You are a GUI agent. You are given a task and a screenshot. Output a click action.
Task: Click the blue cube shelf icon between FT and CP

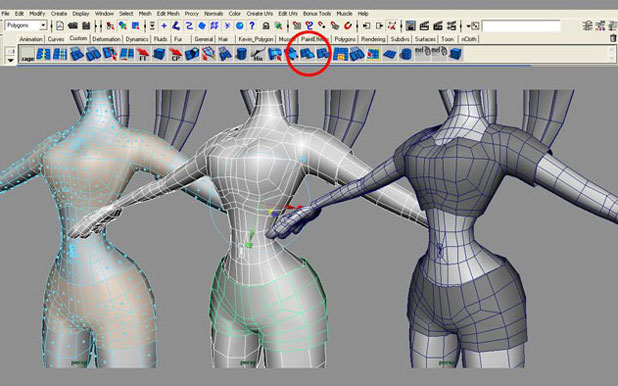tap(159, 54)
